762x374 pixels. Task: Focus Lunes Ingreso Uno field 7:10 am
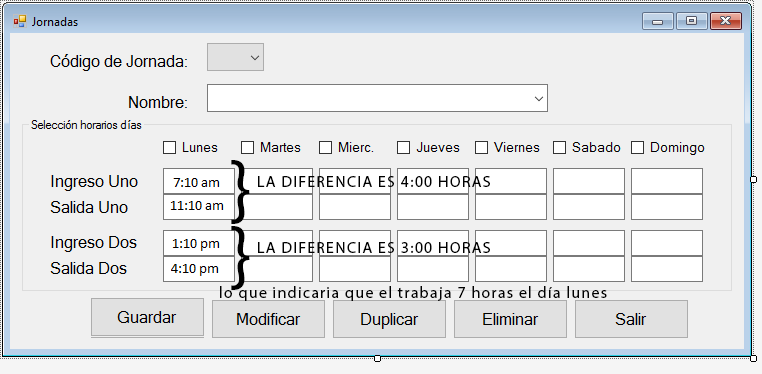tap(199, 181)
